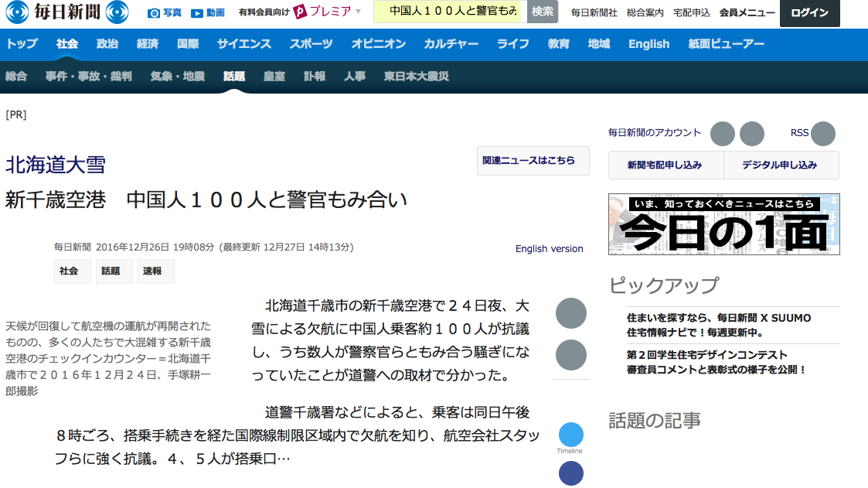Click the Mainichi Shimbun logo
Image resolution: width=868 pixels, height=488 pixels.
pos(66,12)
